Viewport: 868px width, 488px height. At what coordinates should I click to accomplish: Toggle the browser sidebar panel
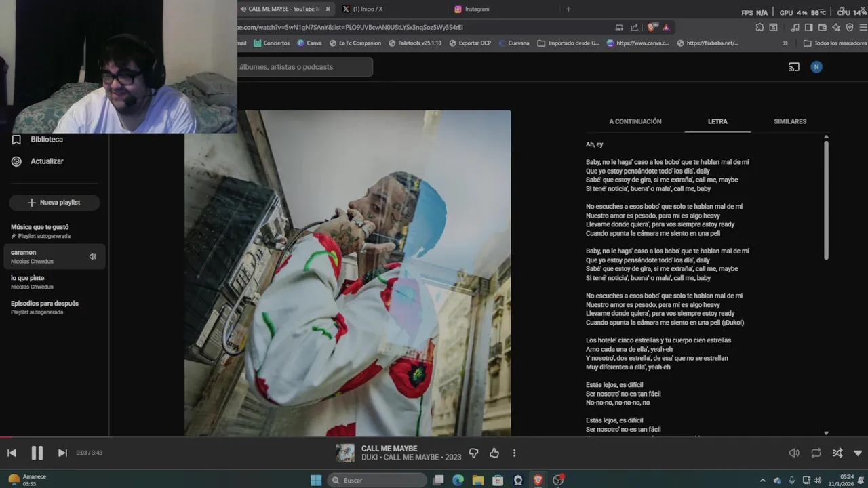[808, 28]
